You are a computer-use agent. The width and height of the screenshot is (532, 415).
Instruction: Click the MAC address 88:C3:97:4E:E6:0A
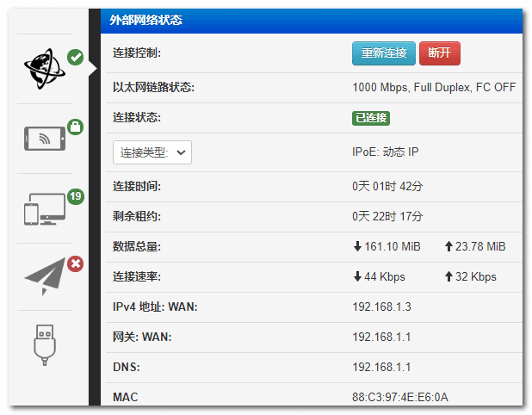point(400,397)
